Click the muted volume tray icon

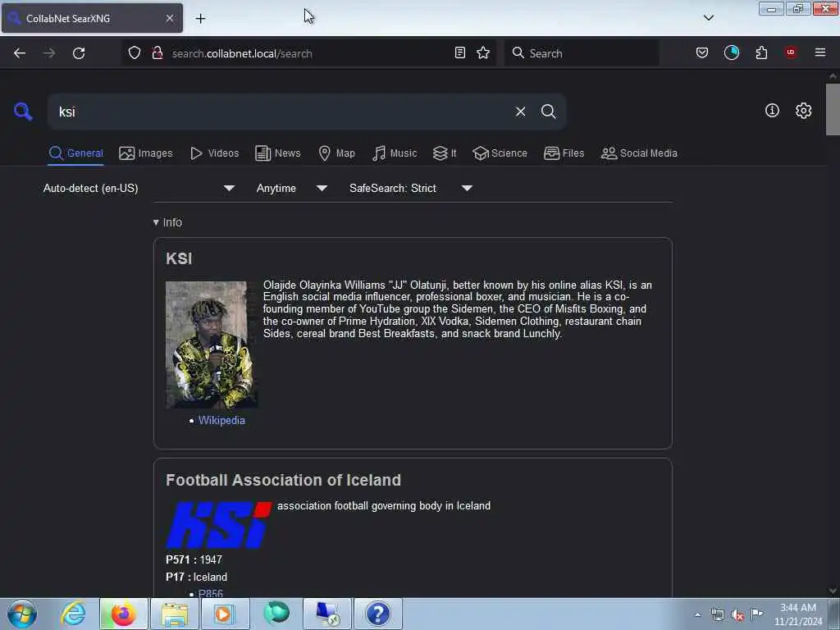(737, 615)
